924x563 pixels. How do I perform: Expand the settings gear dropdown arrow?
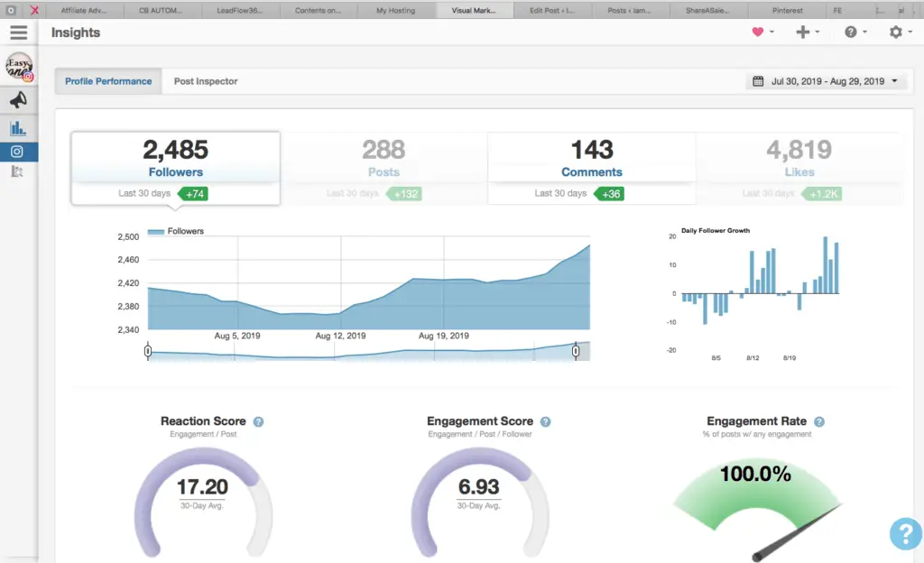click(910, 32)
